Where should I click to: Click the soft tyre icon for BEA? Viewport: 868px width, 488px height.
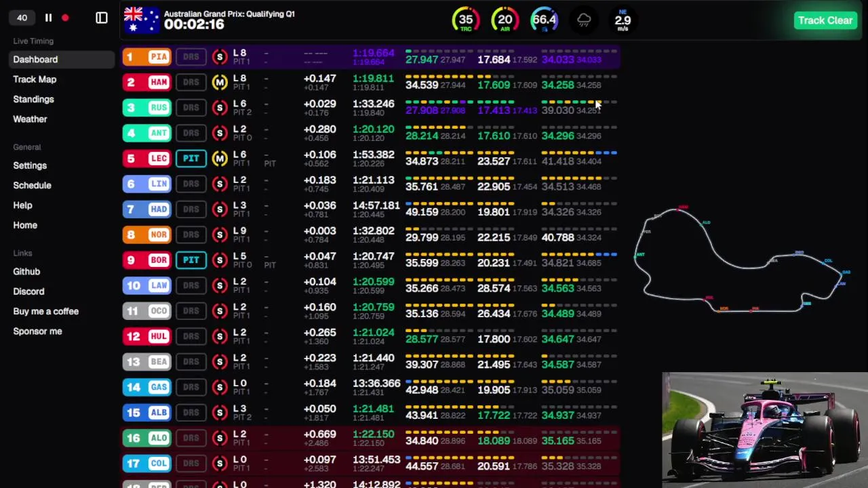219,362
